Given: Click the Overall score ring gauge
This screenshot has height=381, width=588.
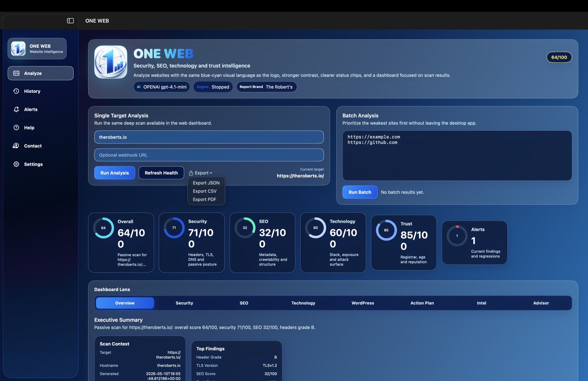Looking at the screenshot, I should (103, 228).
